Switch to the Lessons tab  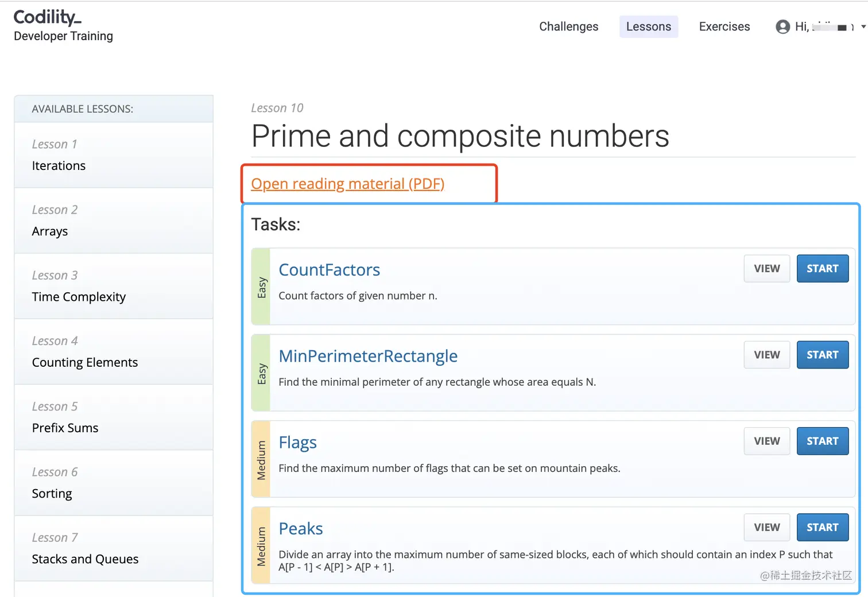648,26
